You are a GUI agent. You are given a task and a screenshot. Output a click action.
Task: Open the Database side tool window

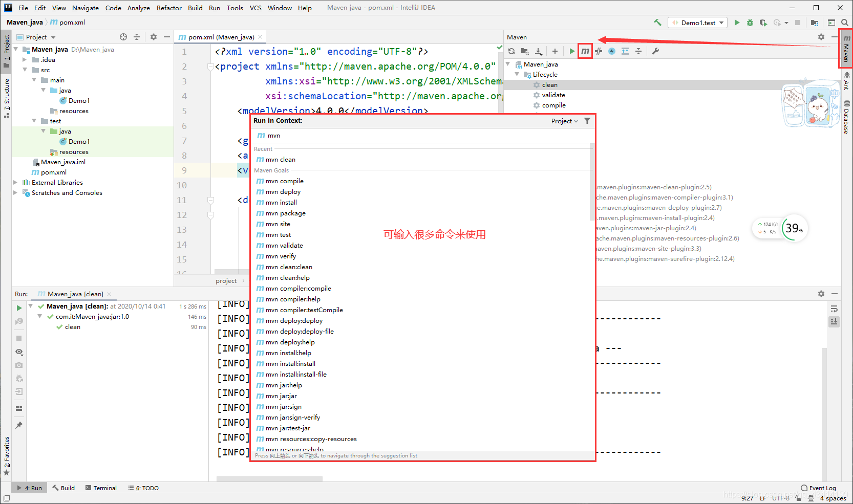pyautogui.click(x=846, y=117)
